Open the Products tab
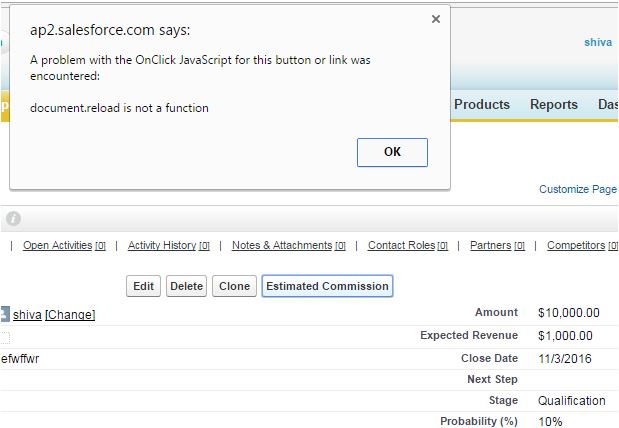Viewport: 619px width, 428px height. pyautogui.click(x=481, y=104)
